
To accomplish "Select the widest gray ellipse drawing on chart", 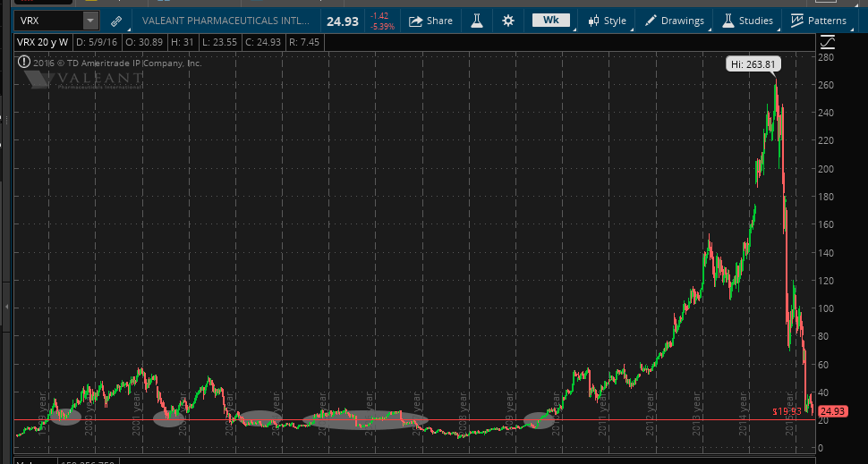I will coord(365,419).
